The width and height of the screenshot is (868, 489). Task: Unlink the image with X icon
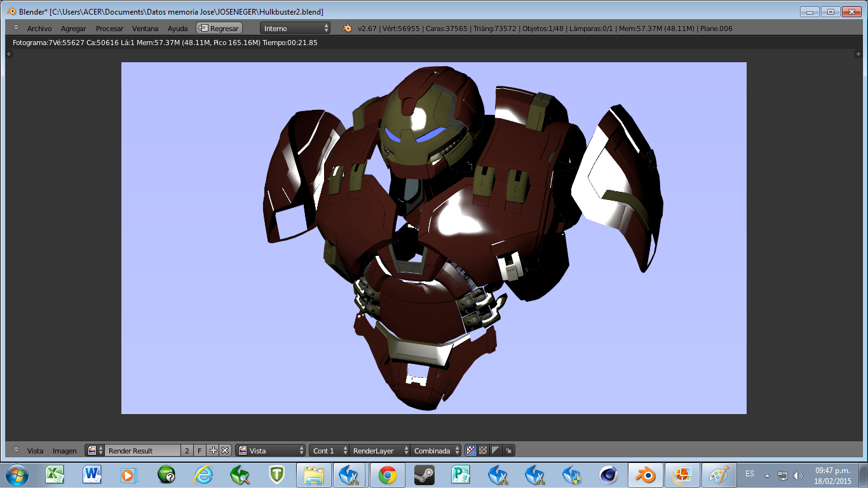(x=224, y=450)
